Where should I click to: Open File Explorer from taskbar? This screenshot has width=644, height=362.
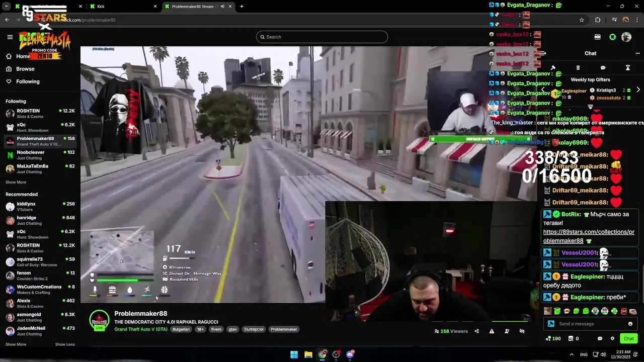[x=308, y=354]
